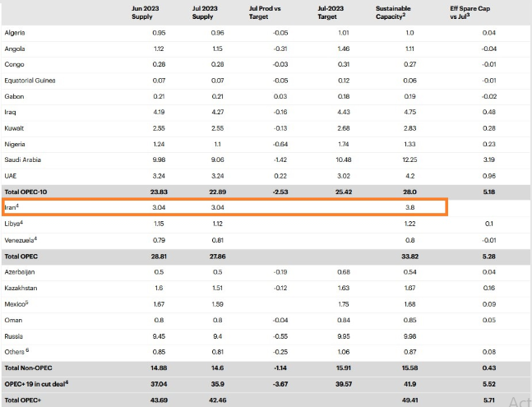The width and height of the screenshot is (532, 407).
Task: Select the Venezuela row label
Action: click(x=22, y=240)
